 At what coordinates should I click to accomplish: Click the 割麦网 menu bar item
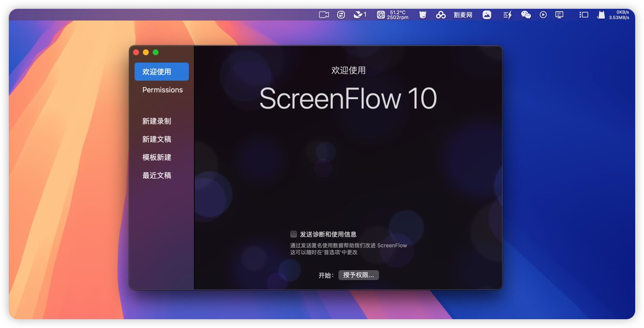[463, 15]
